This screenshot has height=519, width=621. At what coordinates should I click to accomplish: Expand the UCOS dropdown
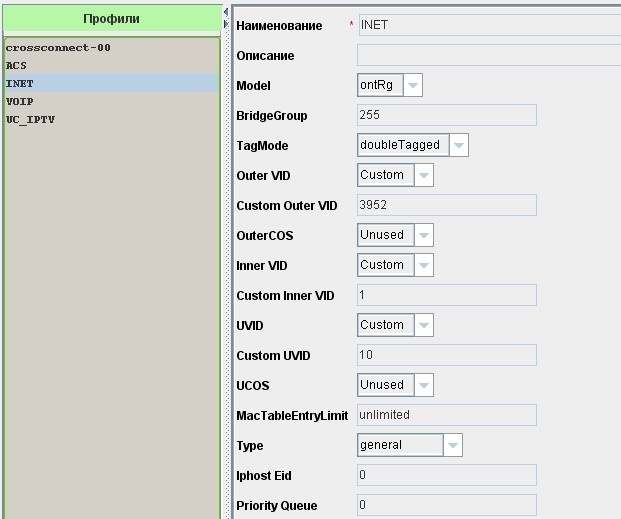424,385
